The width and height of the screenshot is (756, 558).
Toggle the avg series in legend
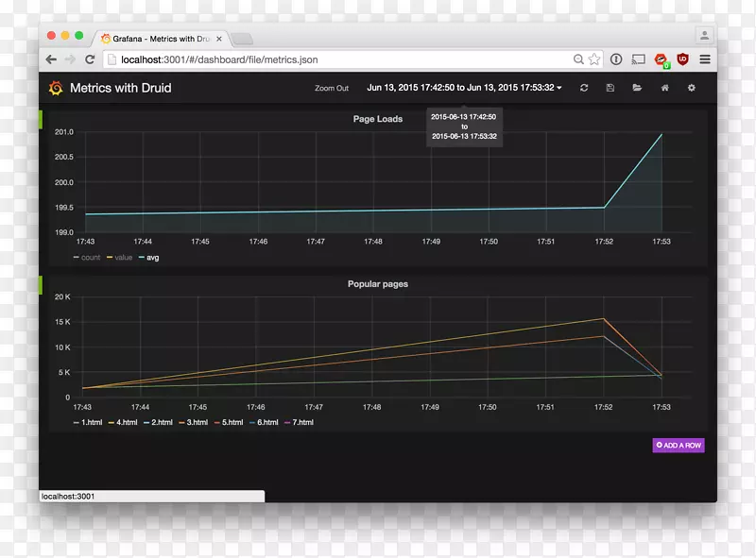pyautogui.click(x=152, y=257)
